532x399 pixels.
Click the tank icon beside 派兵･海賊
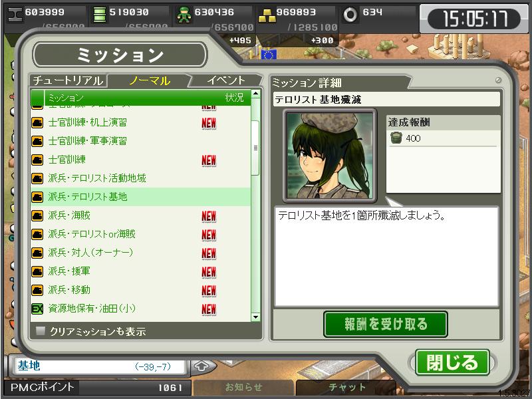pyautogui.click(x=37, y=215)
